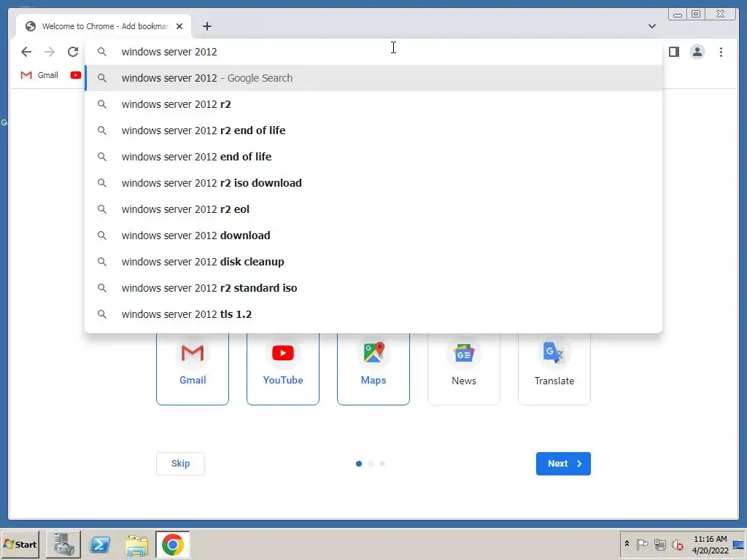The image size is (747, 560).
Task: Open the Action Center flag icon
Action: 642,544
